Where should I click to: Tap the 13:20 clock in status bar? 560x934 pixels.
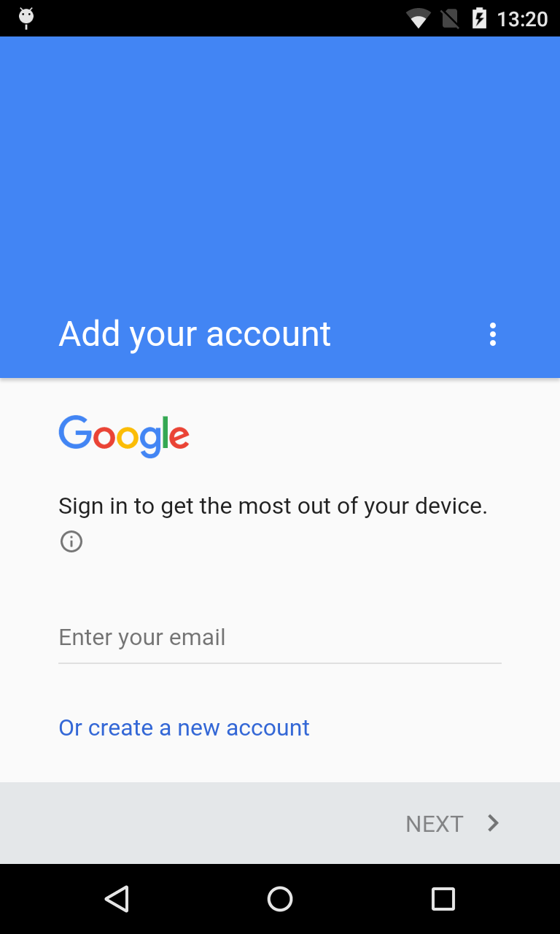click(x=522, y=19)
